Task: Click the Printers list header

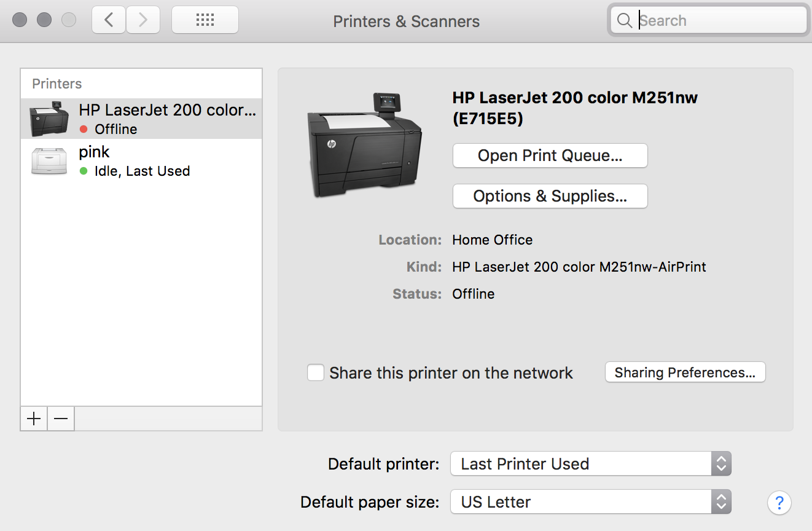Action: [57, 84]
